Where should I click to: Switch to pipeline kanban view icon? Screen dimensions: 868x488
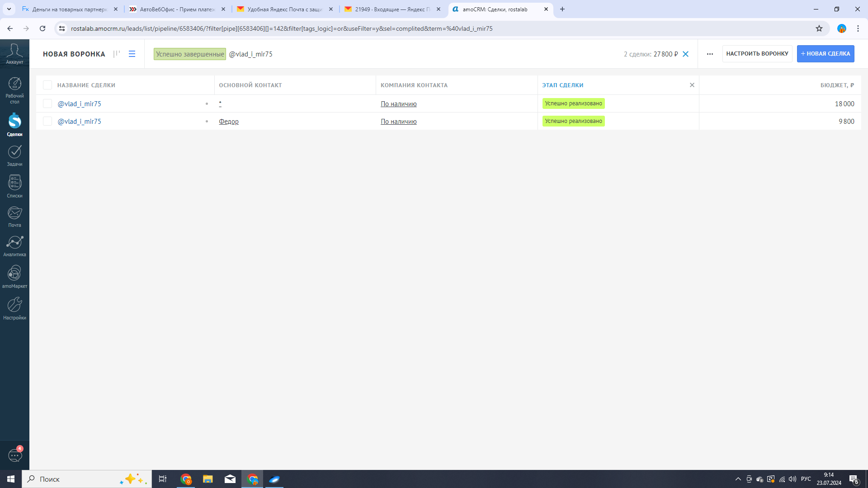[117, 54]
